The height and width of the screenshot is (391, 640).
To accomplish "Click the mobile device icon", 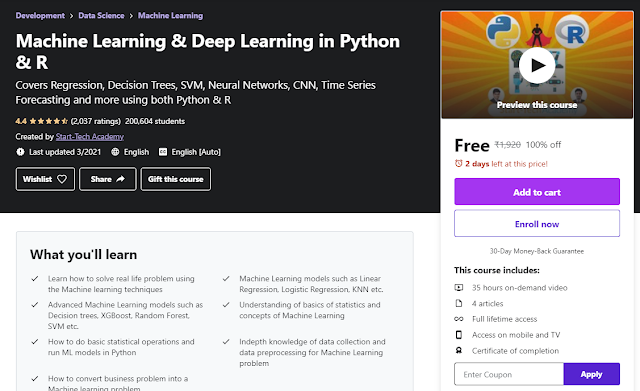I will (x=459, y=335).
